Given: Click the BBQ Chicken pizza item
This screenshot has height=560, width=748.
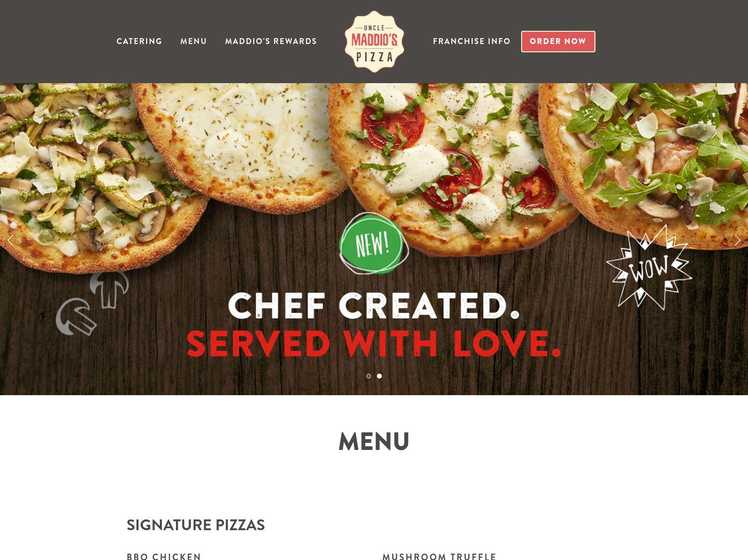Looking at the screenshot, I should point(164,556).
